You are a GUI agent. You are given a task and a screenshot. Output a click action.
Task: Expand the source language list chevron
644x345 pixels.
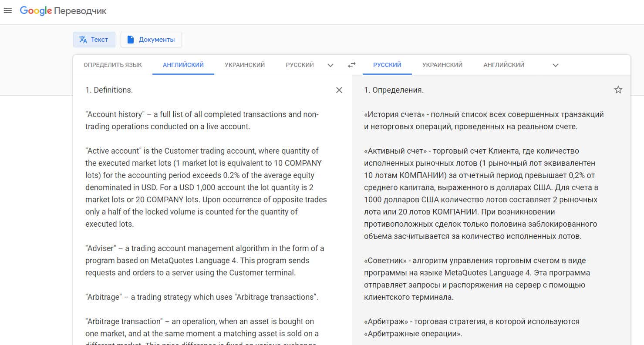[330, 65]
